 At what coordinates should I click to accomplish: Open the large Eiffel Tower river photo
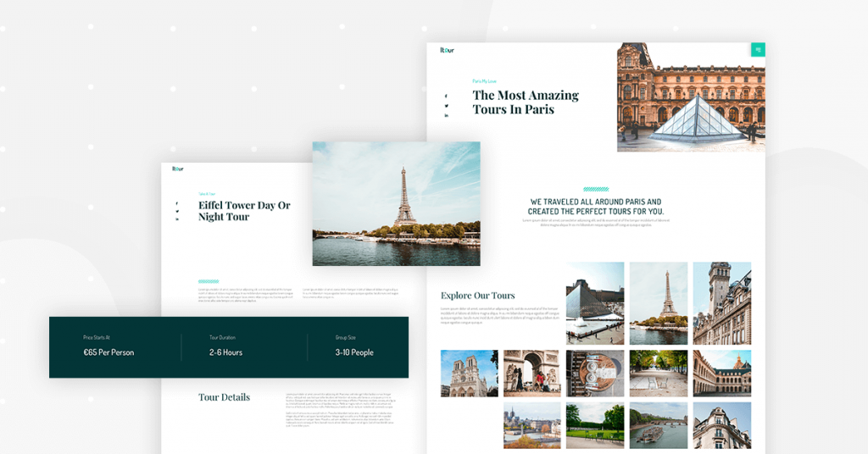point(396,203)
